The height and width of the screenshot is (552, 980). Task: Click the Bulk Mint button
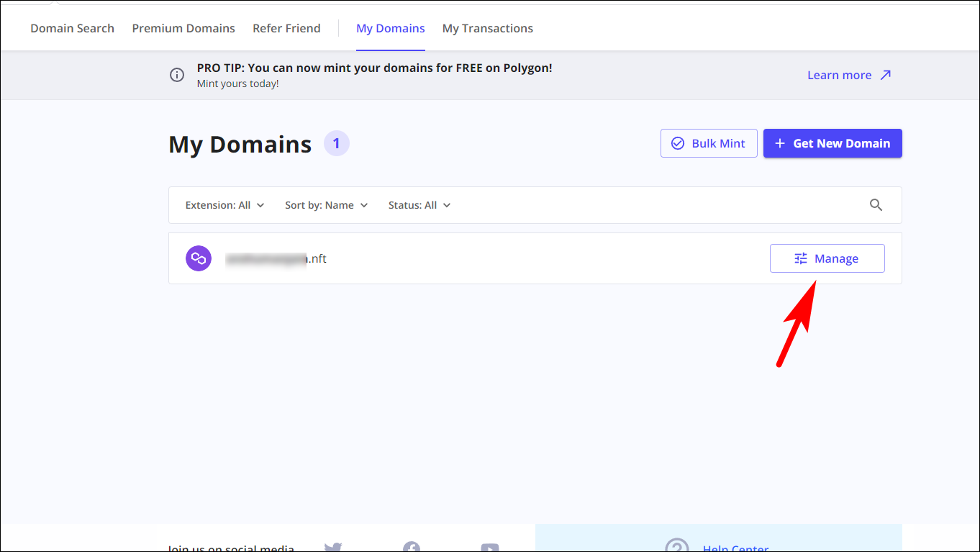(x=709, y=143)
